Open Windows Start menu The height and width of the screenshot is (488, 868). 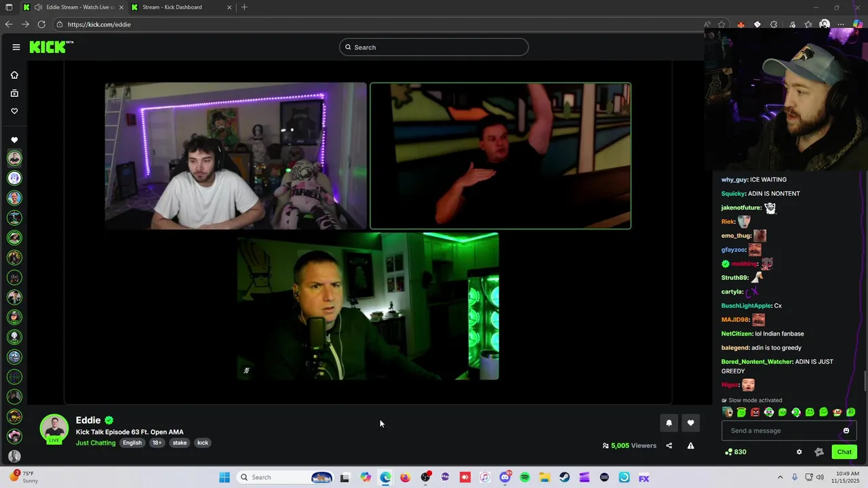pos(224,477)
